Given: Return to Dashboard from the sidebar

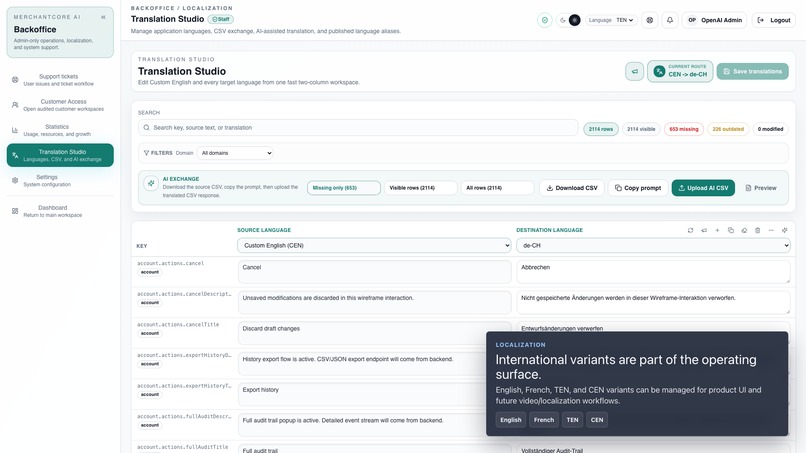Looking at the screenshot, I should pyautogui.click(x=60, y=211).
